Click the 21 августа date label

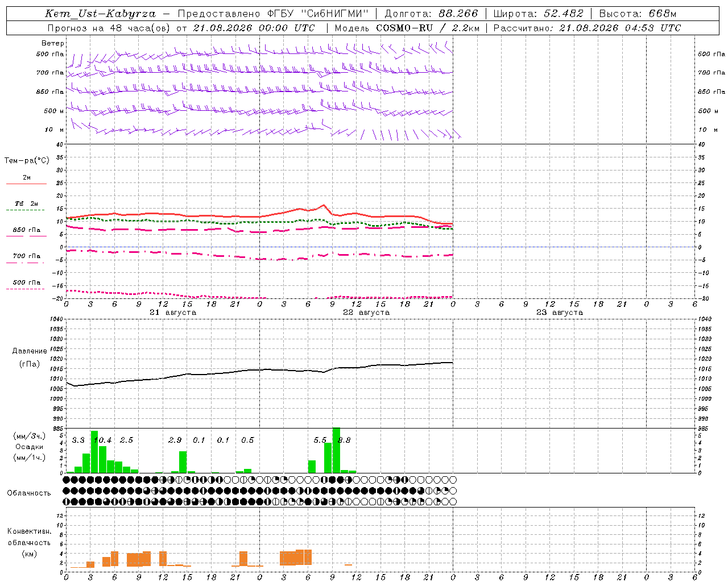pyautogui.click(x=173, y=313)
